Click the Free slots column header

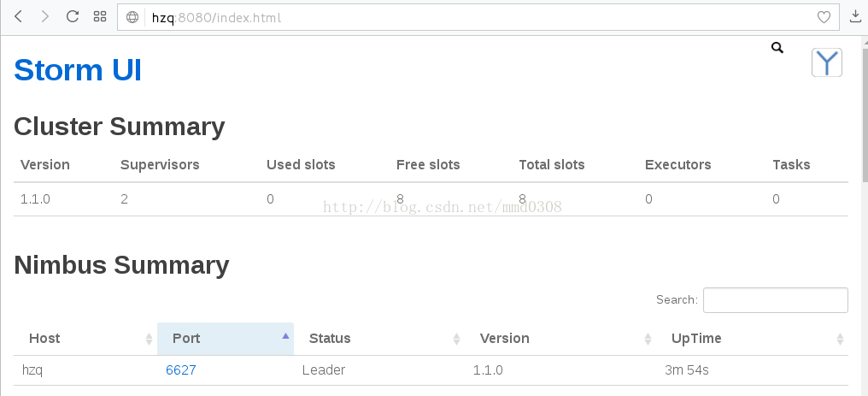click(428, 165)
